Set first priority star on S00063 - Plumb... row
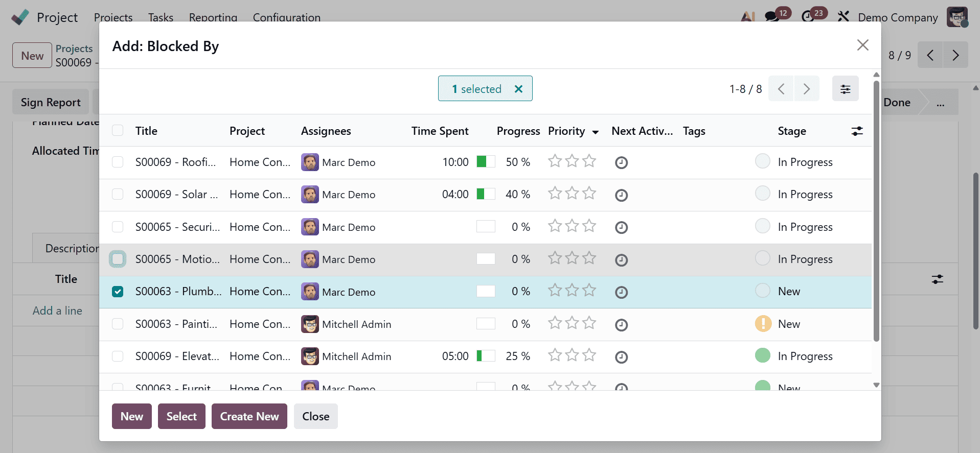 click(555, 291)
